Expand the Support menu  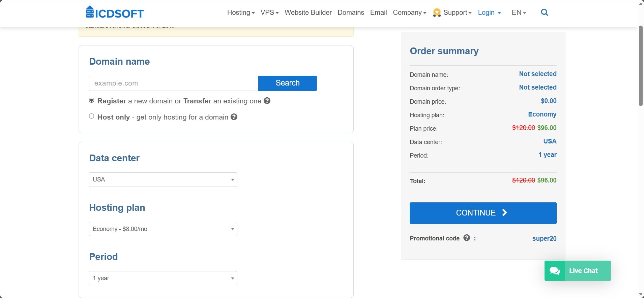coord(457,12)
